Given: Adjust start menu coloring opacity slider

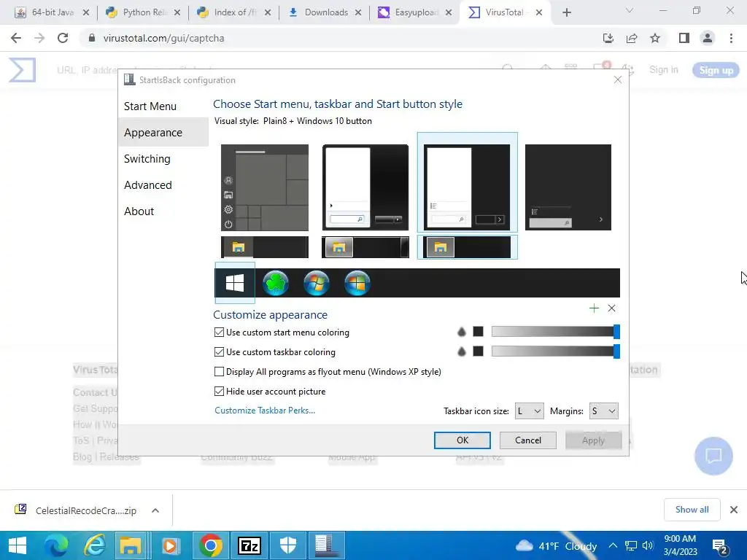Looking at the screenshot, I should coord(555,332).
